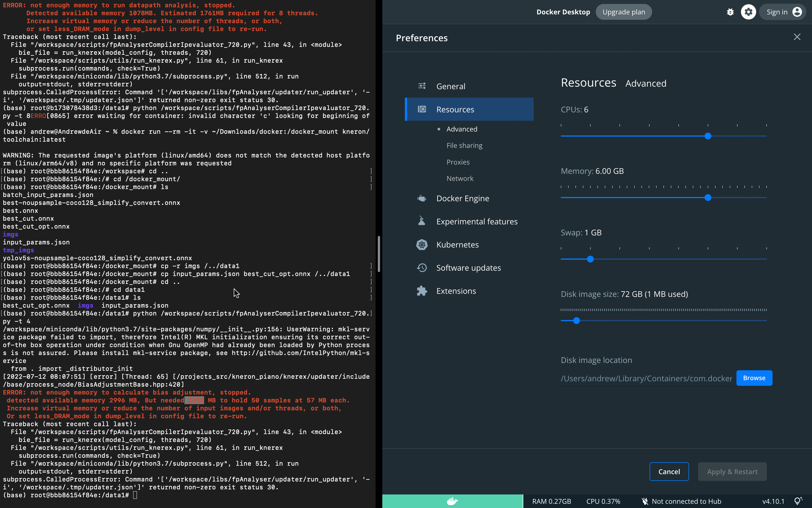Click the not-connected plug icon
Screen dimensions: 812x508
click(645, 501)
